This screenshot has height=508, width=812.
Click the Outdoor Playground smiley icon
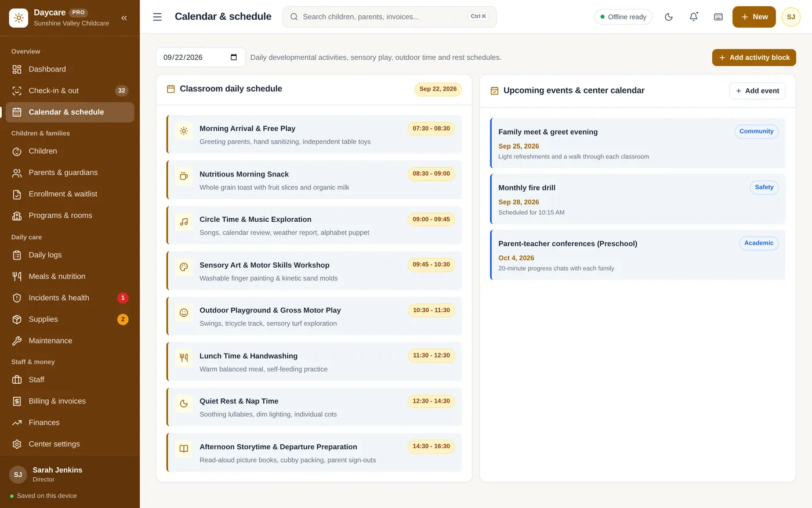(x=184, y=312)
